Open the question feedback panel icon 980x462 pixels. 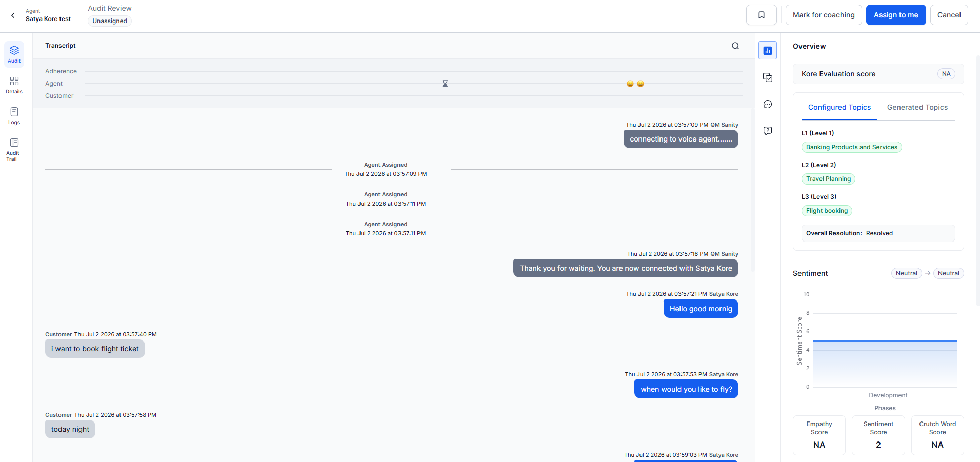pyautogui.click(x=768, y=131)
